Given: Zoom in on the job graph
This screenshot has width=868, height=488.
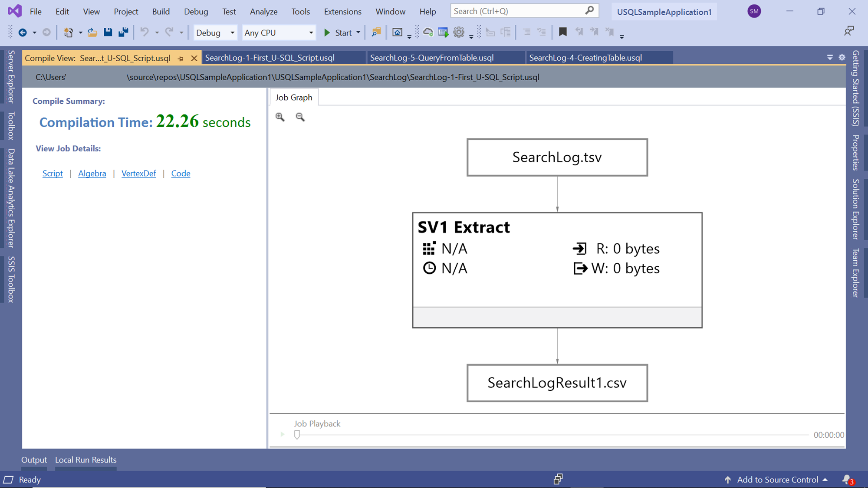Looking at the screenshot, I should click(x=280, y=117).
